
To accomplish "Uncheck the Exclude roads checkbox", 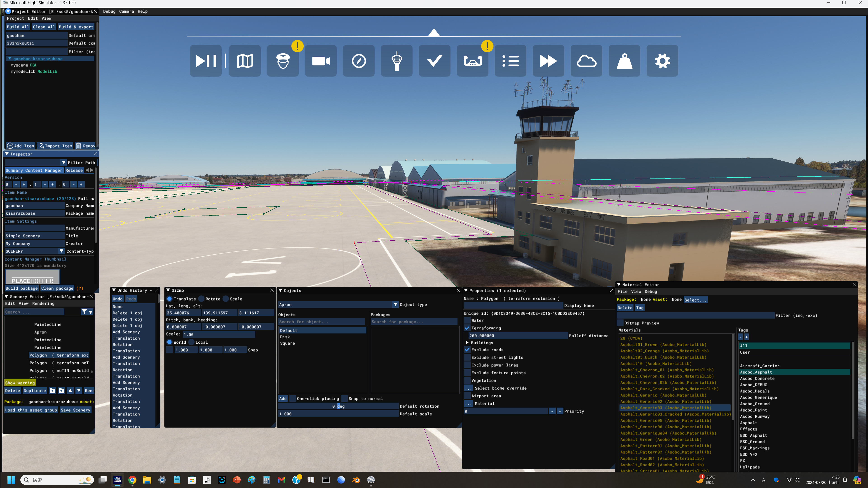I will pyautogui.click(x=467, y=350).
